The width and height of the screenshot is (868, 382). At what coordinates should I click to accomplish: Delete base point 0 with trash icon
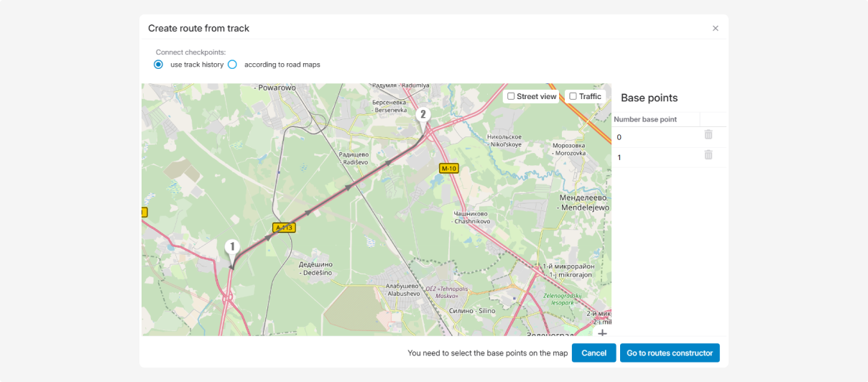coord(708,135)
